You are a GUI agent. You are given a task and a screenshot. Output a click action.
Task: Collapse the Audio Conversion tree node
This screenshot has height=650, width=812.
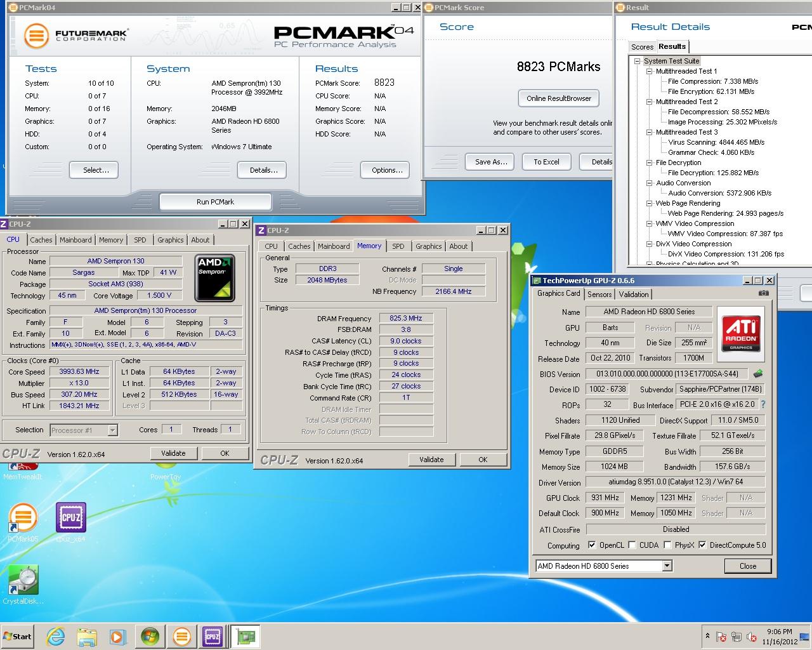(650, 183)
